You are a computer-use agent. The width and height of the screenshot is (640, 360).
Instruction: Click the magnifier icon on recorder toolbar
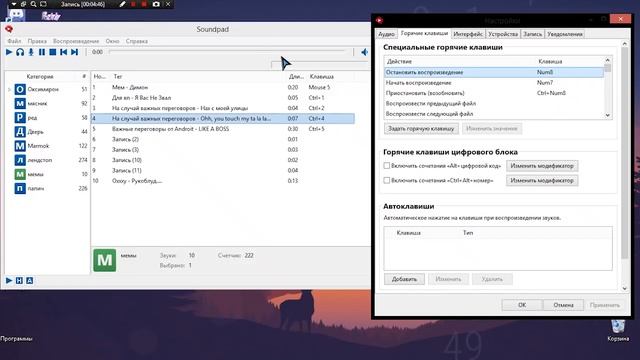[x=33, y=4]
